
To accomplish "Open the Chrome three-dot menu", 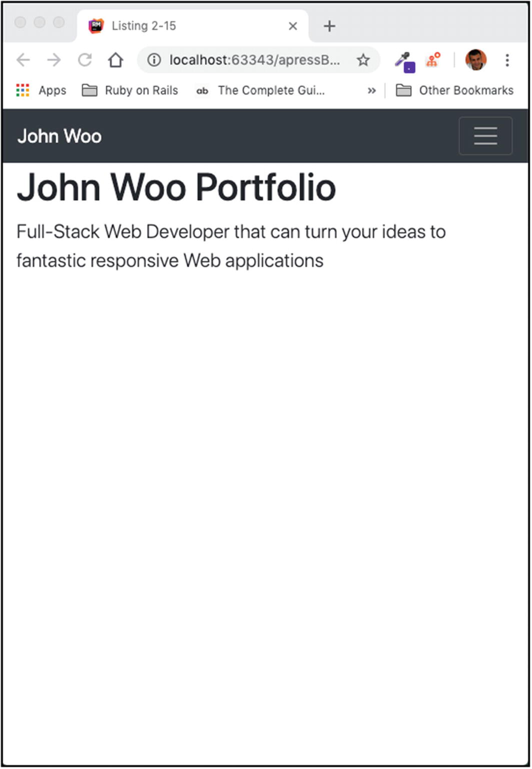I will pyautogui.click(x=507, y=61).
